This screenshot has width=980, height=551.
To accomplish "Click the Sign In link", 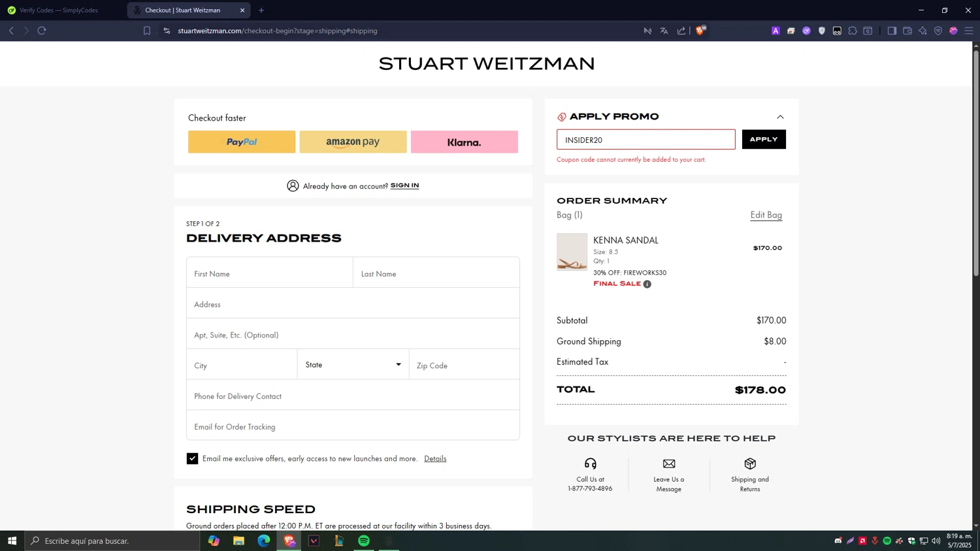I will click(x=404, y=185).
